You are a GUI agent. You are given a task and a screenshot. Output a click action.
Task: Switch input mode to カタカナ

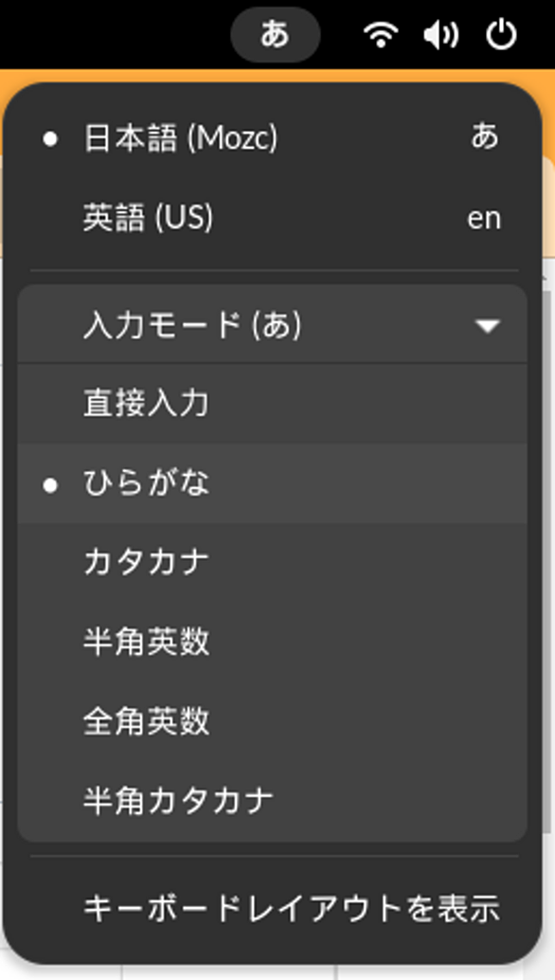273,563
